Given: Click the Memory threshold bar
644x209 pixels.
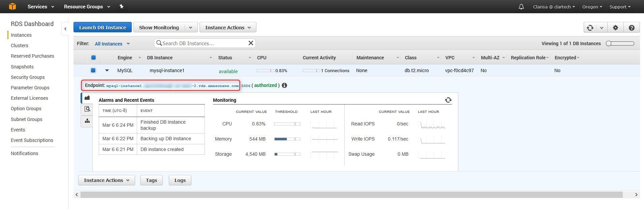Looking at the screenshot, I should click(287, 139).
